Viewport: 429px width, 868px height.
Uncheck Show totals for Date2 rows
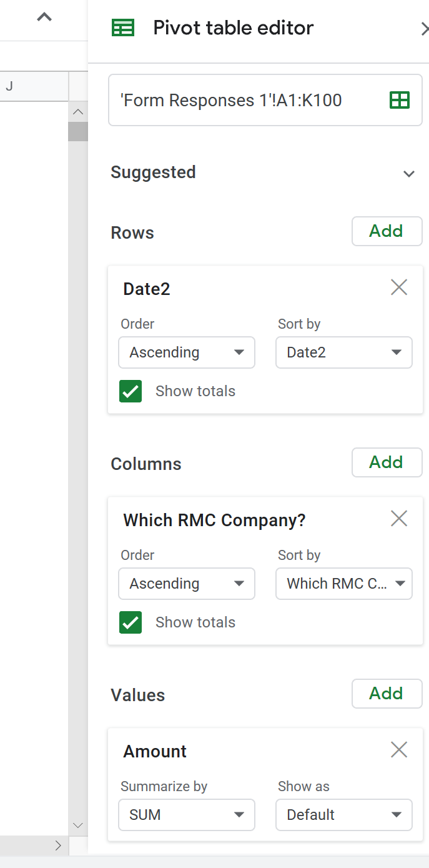[131, 391]
